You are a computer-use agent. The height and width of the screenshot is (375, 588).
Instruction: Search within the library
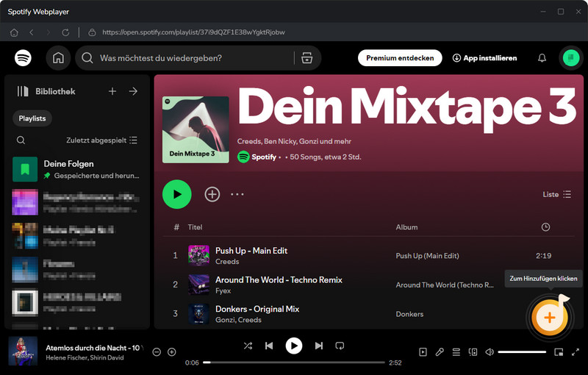tap(21, 140)
